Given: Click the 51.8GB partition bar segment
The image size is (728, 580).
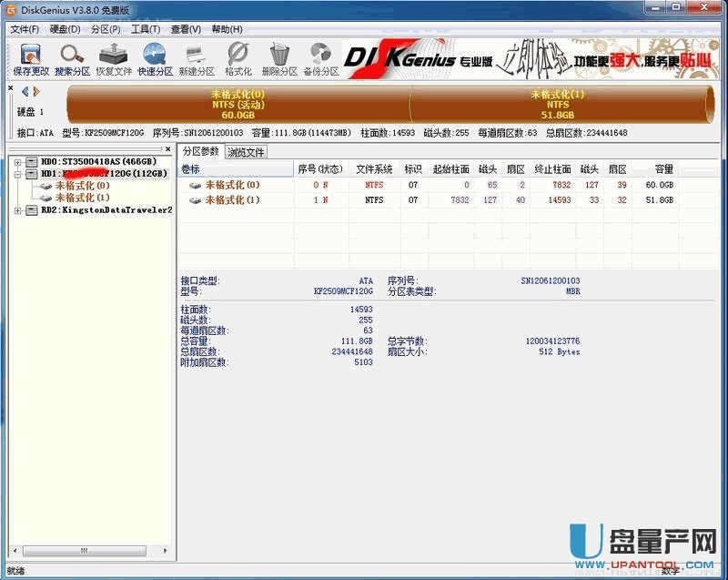Looking at the screenshot, I should tap(557, 105).
